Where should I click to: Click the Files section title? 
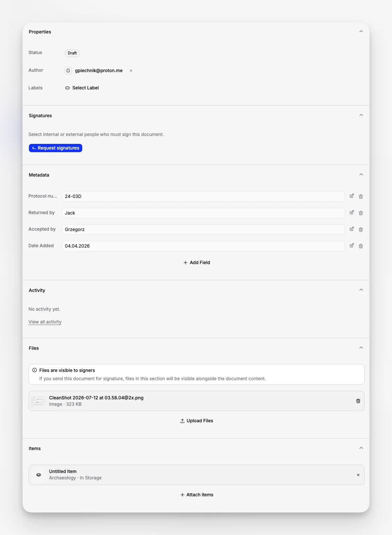(x=34, y=348)
